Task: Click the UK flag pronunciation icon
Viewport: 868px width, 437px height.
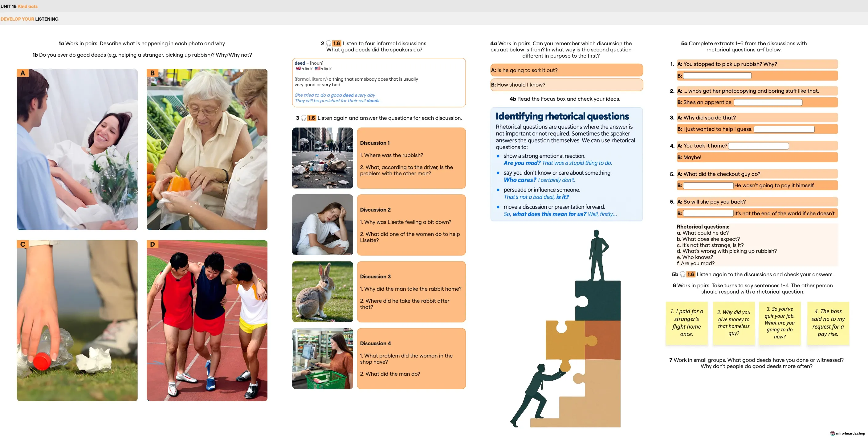Action: coord(299,68)
